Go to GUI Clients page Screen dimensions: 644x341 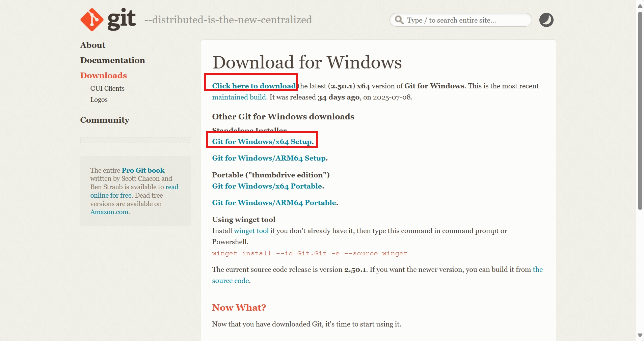107,88
